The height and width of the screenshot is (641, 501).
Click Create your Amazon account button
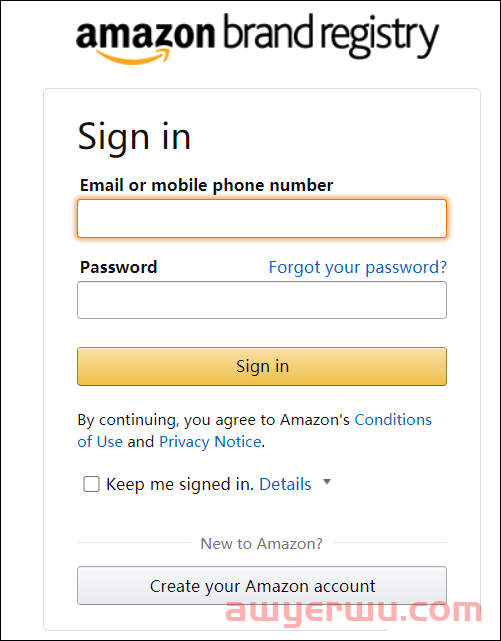262,586
